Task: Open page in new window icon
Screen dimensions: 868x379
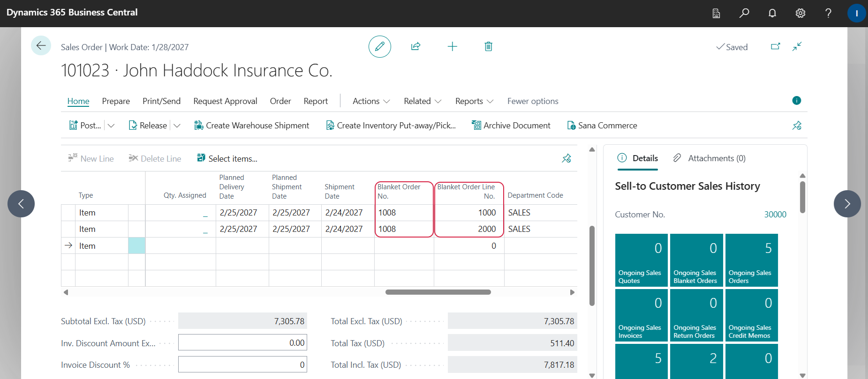Action: coord(775,46)
